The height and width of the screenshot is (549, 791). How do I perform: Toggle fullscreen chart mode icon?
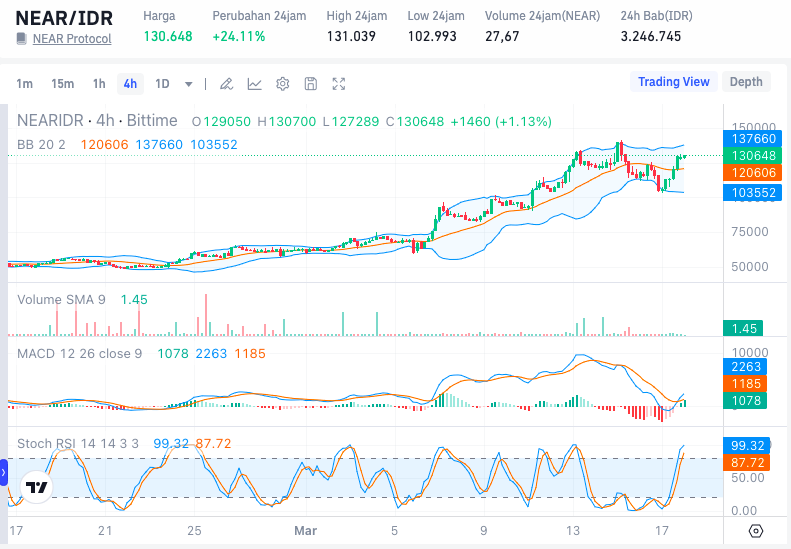tap(338, 84)
